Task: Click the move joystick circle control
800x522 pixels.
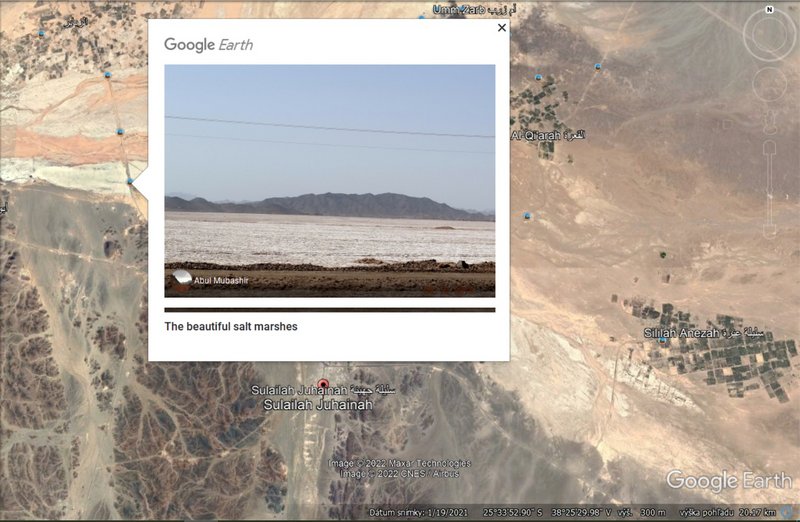Action: coord(769,85)
